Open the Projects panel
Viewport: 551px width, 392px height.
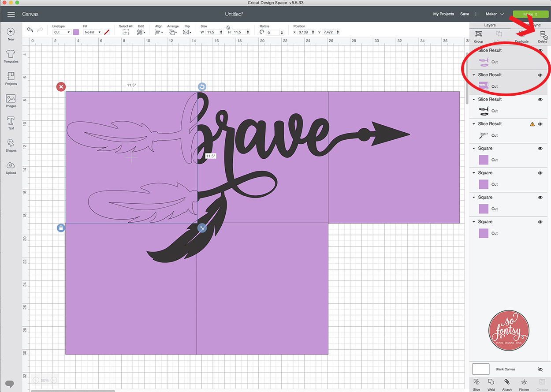tap(11, 78)
